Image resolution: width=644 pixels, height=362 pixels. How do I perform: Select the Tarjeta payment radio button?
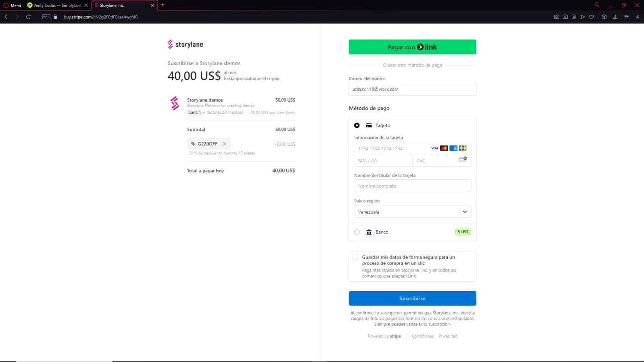click(357, 125)
